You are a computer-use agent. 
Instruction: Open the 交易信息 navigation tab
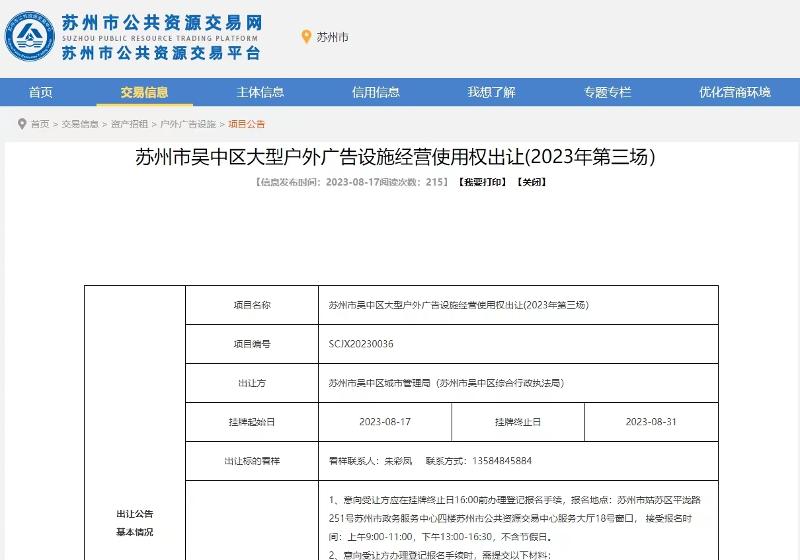point(144,92)
